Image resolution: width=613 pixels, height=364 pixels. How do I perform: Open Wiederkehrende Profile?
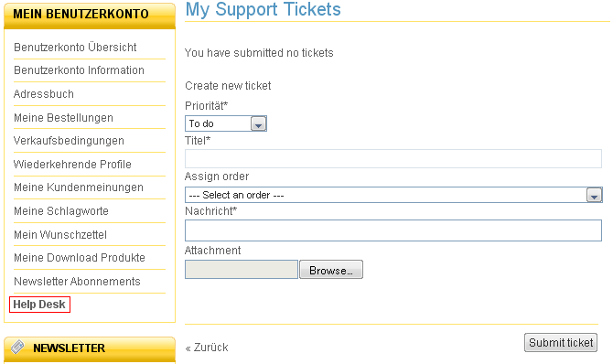[x=72, y=165]
